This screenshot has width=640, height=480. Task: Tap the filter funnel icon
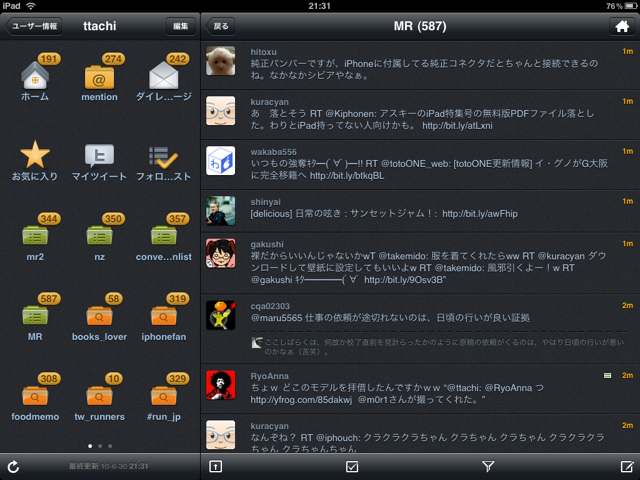(x=489, y=467)
